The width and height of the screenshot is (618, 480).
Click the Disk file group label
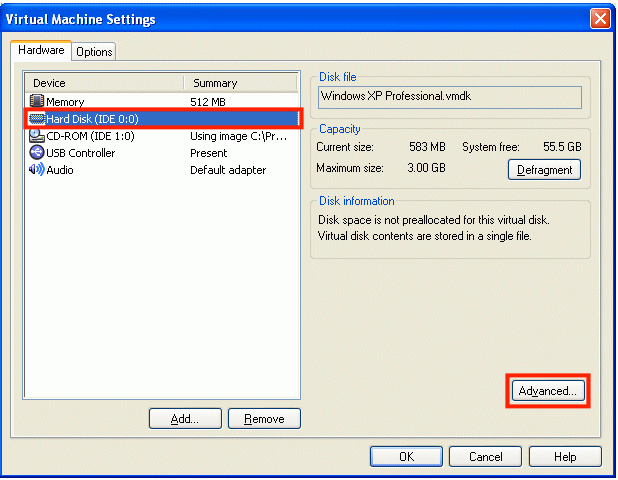point(338,77)
